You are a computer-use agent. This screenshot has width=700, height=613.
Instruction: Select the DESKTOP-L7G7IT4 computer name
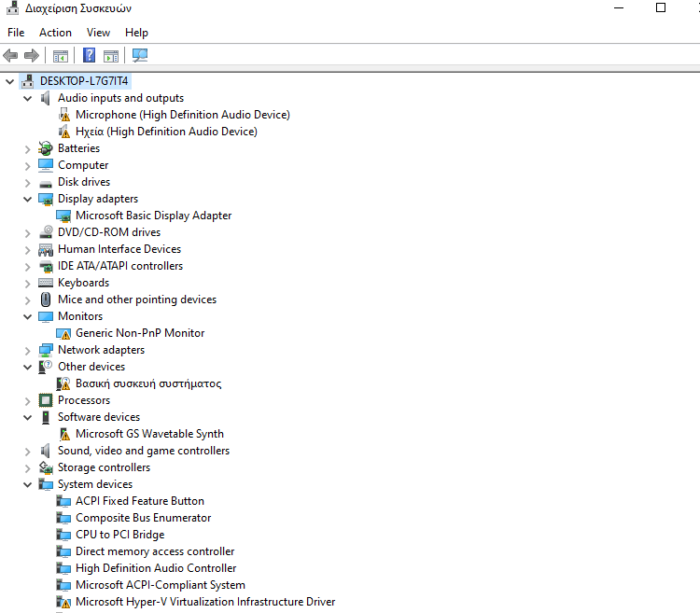[84, 81]
